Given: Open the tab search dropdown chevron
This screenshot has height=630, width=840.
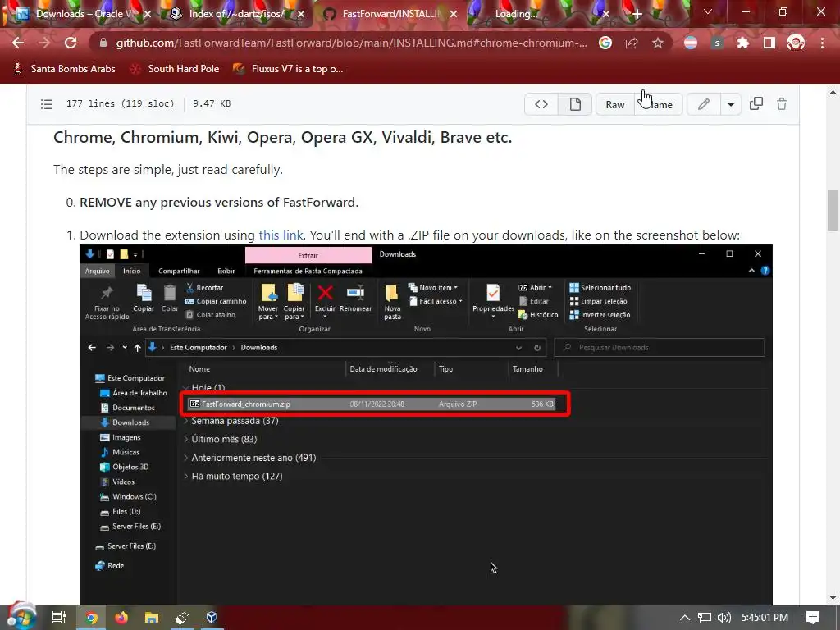Looking at the screenshot, I should pyautogui.click(x=708, y=11).
